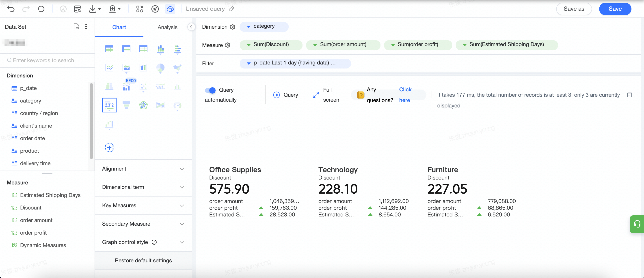
Task: Click Restore default settings
Action: coord(143,261)
